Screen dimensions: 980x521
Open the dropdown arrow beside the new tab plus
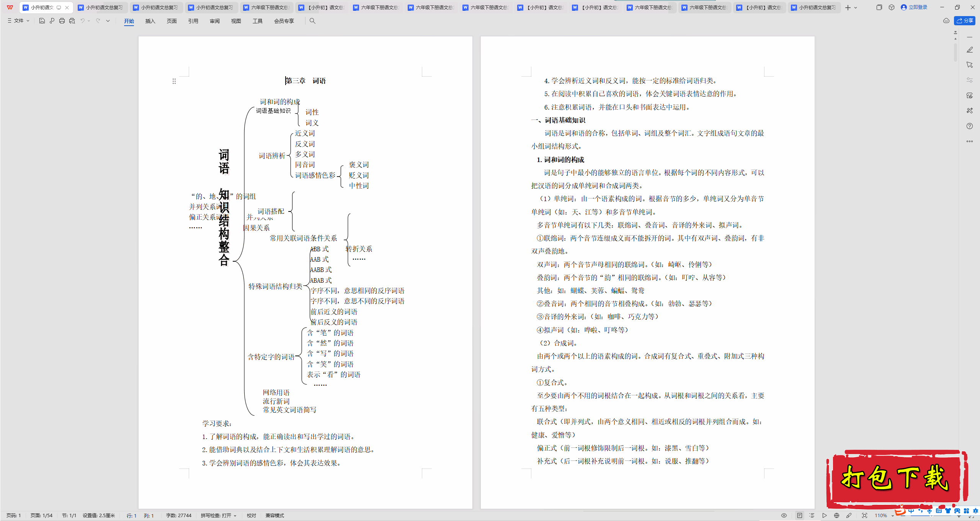[856, 8]
